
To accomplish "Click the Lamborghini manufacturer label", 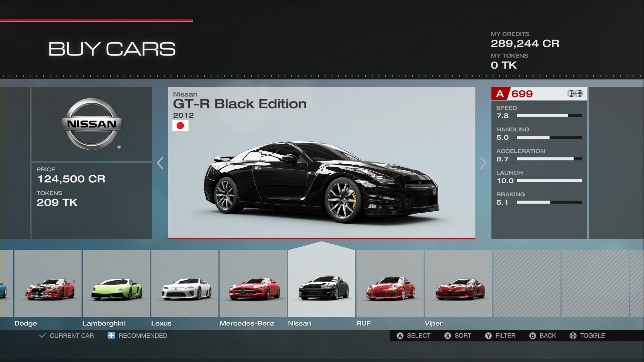I will click(x=104, y=323).
